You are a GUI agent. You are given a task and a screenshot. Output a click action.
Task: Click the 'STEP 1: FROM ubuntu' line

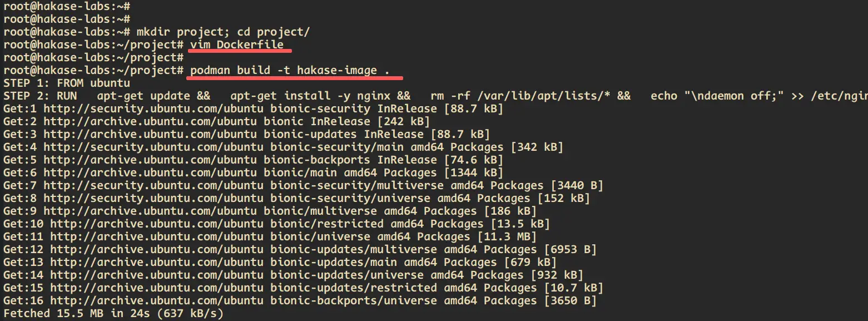(x=67, y=83)
